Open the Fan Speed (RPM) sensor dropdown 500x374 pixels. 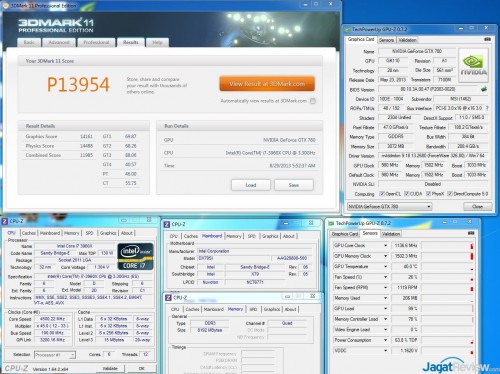(x=386, y=287)
